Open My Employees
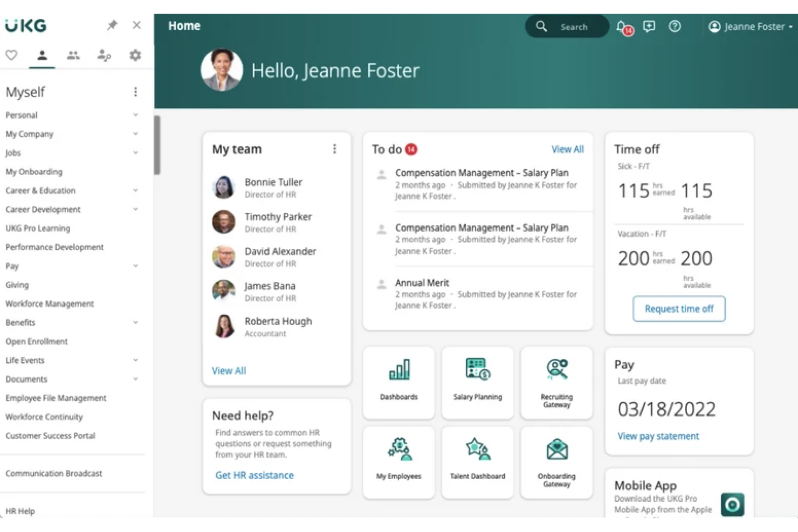798x532 pixels. tap(398, 461)
